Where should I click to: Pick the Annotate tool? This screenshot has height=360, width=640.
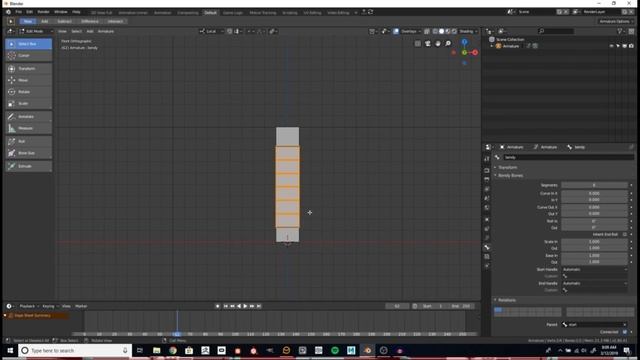click(x=29, y=117)
